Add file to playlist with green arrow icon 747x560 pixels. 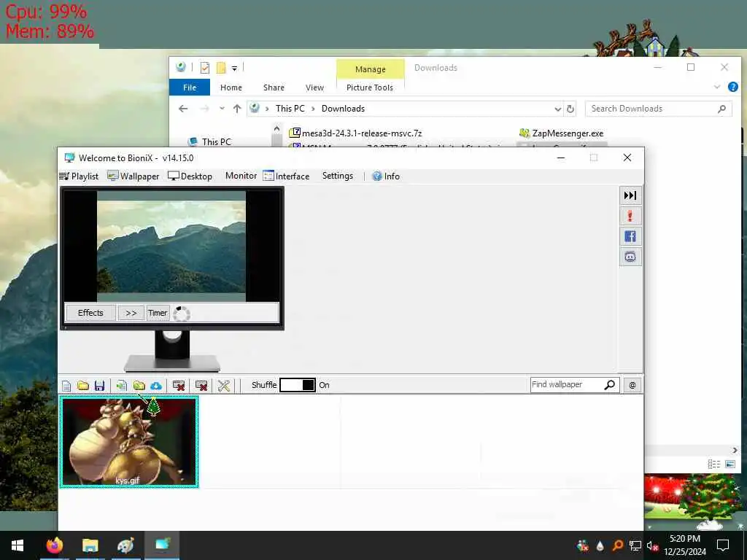tap(122, 385)
